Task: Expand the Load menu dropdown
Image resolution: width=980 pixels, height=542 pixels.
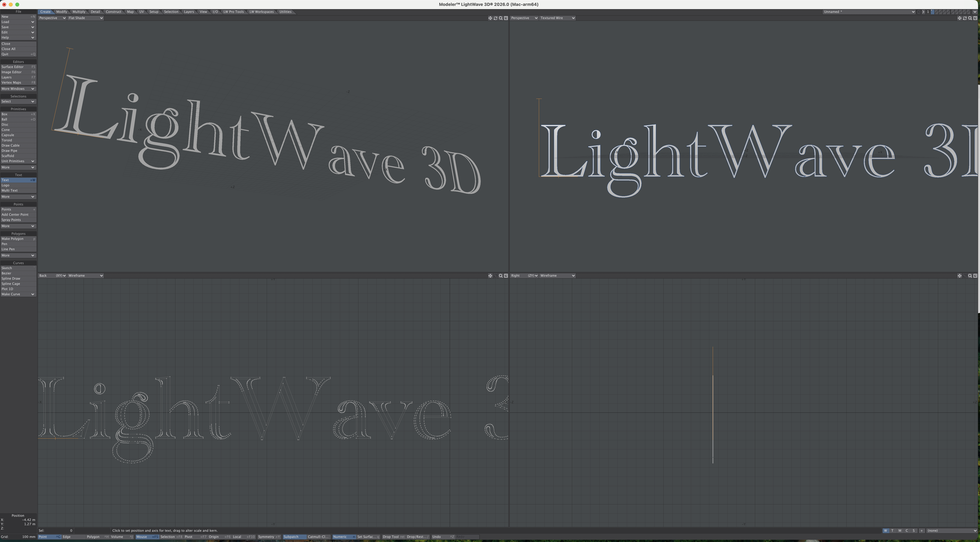Action: tap(18, 22)
